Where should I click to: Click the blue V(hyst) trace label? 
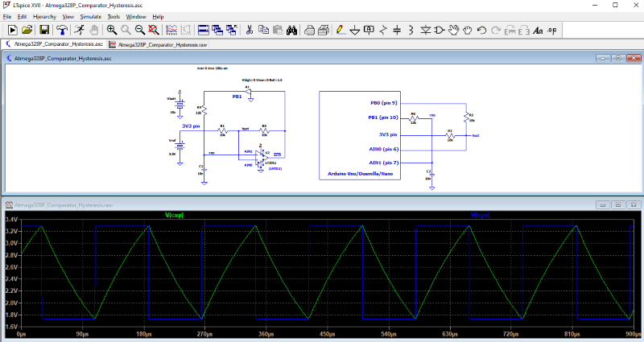480,215
